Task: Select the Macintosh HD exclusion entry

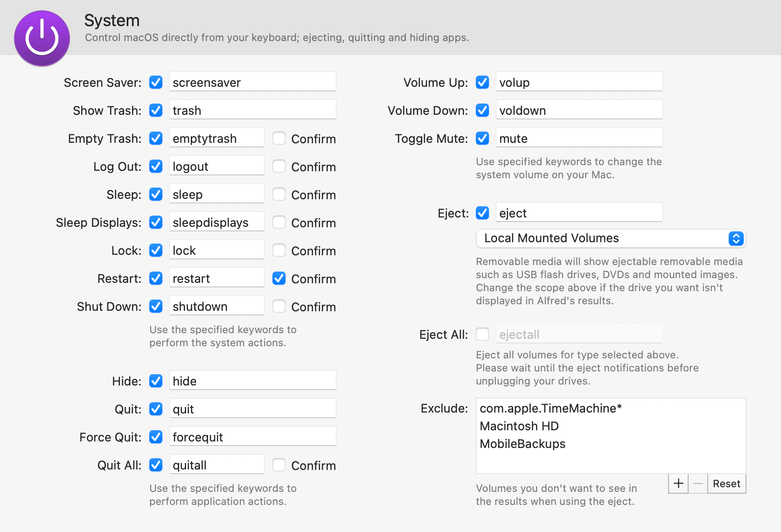Action: [x=519, y=426]
